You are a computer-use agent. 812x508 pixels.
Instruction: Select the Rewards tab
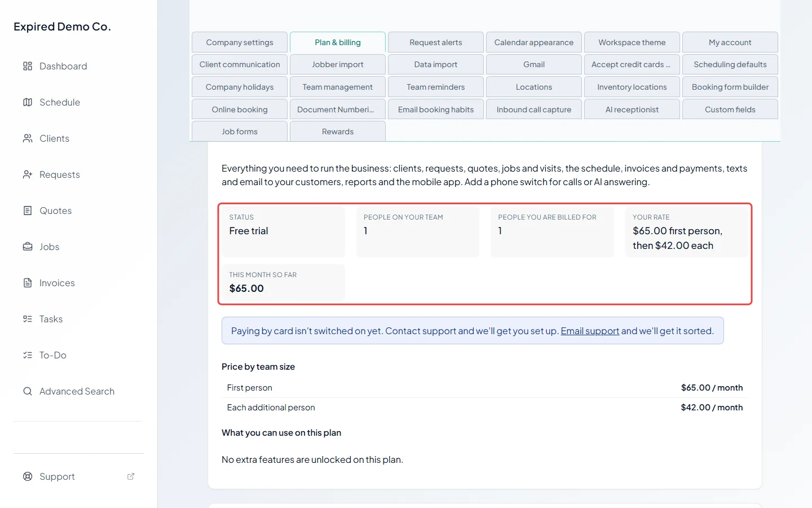click(338, 132)
